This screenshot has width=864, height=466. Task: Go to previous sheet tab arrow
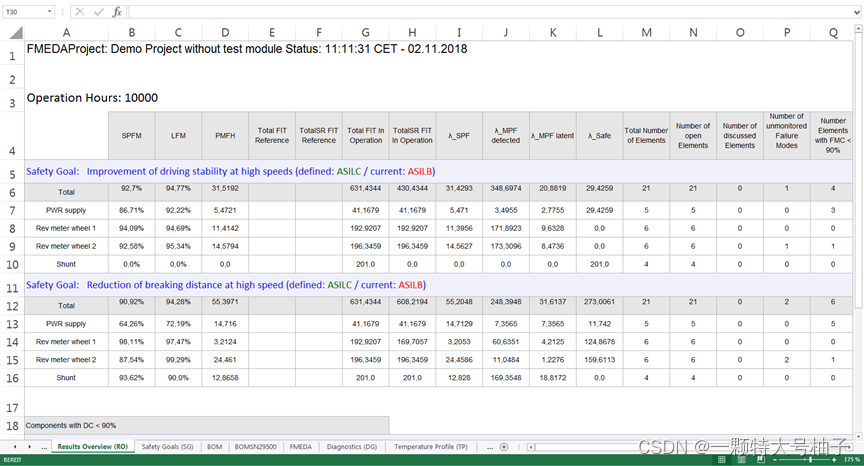click(15, 447)
